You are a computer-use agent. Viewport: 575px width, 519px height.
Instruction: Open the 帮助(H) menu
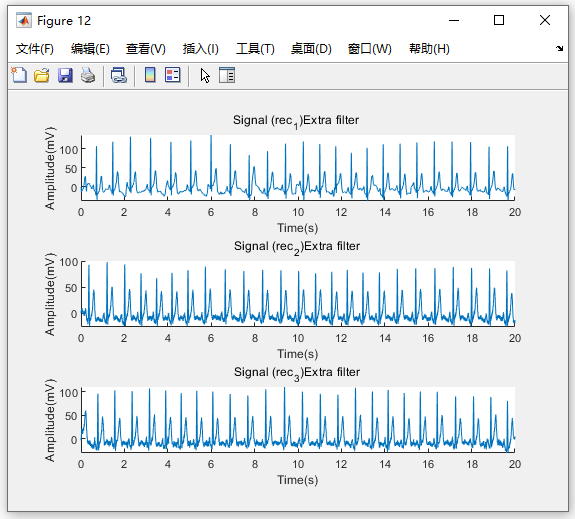[x=429, y=49]
